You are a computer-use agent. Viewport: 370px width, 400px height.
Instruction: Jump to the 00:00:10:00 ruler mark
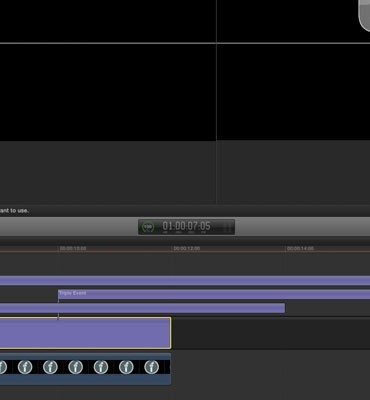click(x=73, y=249)
